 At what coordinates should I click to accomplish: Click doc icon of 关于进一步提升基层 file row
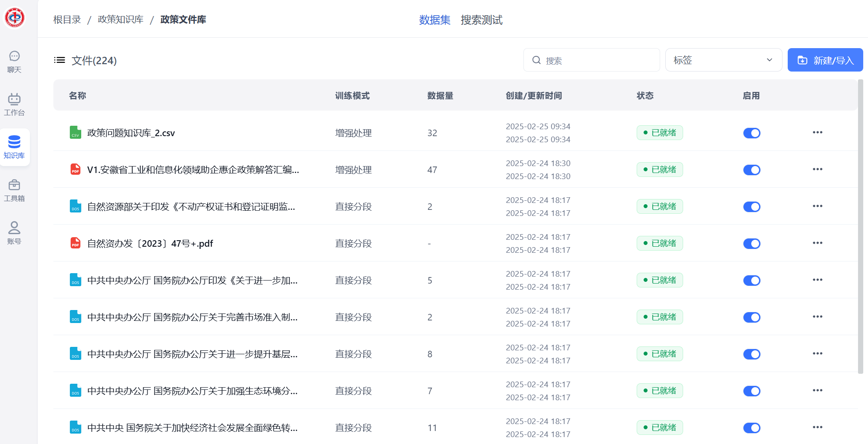coord(76,354)
